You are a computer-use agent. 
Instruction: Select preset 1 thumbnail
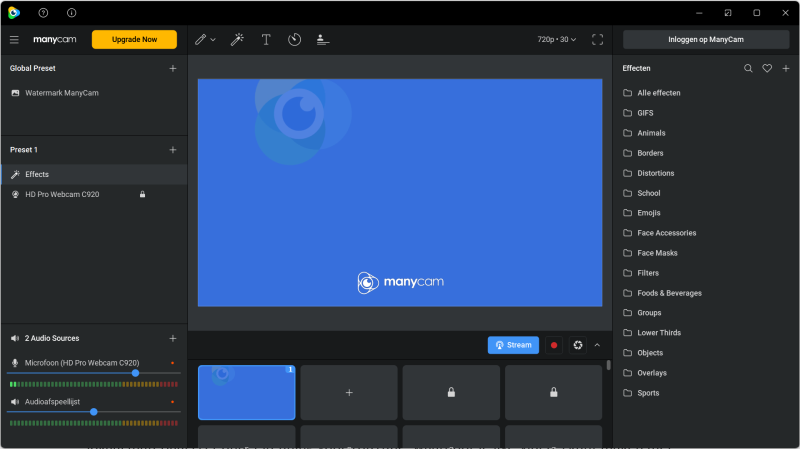pos(246,392)
